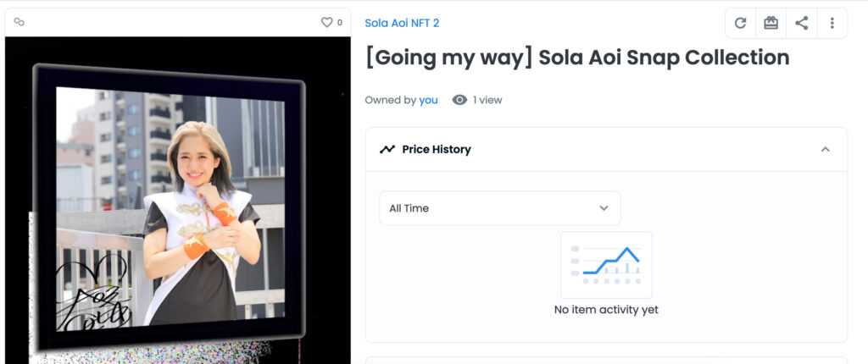Click the share icon
This screenshot has width=868, height=364.
801,23
